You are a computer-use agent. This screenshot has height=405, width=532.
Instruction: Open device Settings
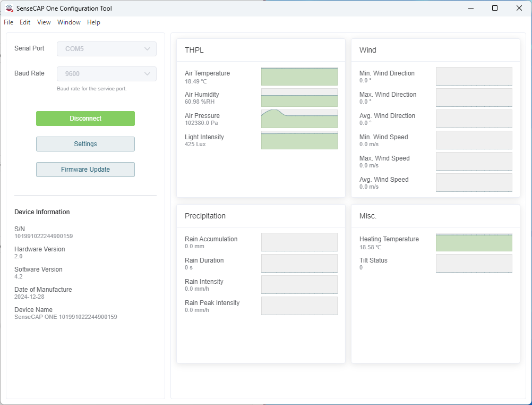(85, 144)
